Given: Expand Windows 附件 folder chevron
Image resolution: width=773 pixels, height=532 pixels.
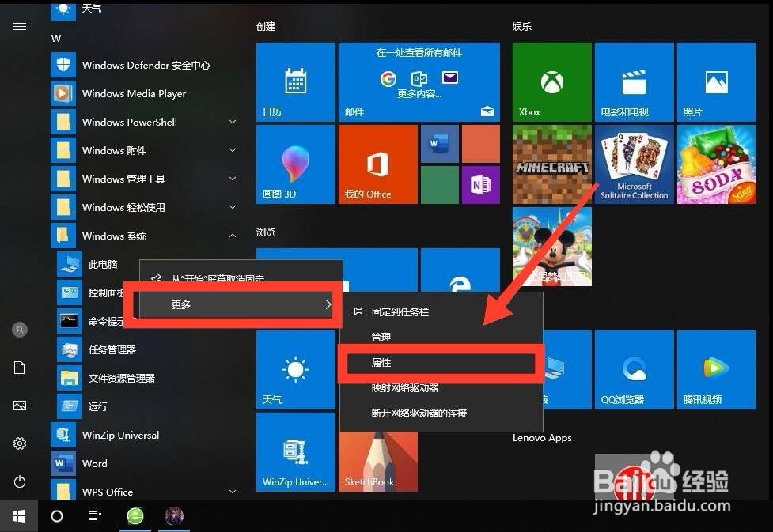Looking at the screenshot, I should coord(233,150).
